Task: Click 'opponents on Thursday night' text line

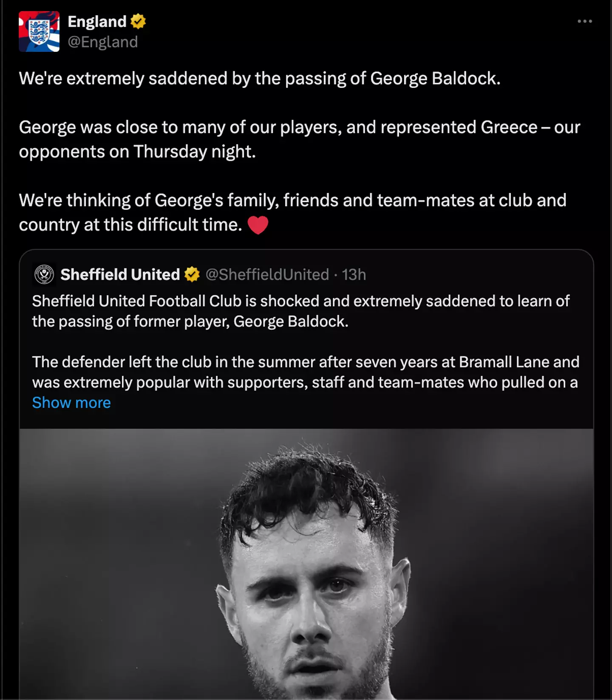Action: click(x=137, y=152)
